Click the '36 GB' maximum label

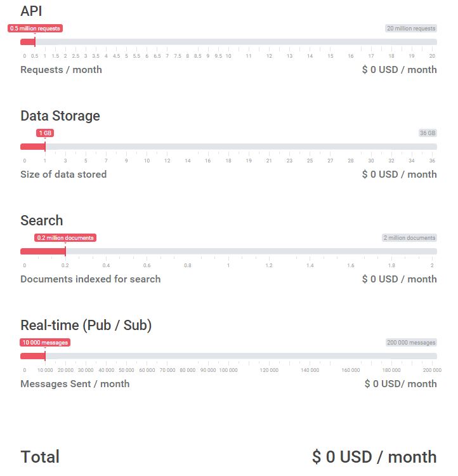click(428, 133)
